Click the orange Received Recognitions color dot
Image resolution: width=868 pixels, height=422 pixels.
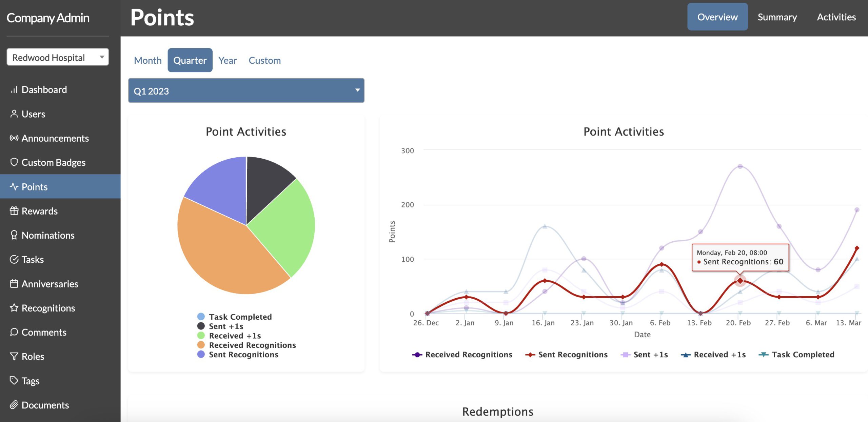201,345
